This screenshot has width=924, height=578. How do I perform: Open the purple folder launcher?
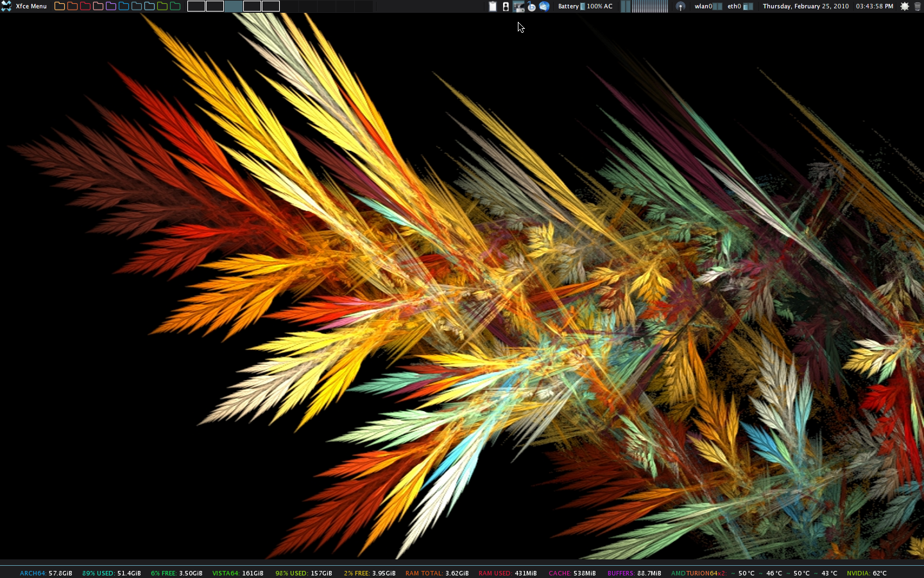[x=111, y=6]
